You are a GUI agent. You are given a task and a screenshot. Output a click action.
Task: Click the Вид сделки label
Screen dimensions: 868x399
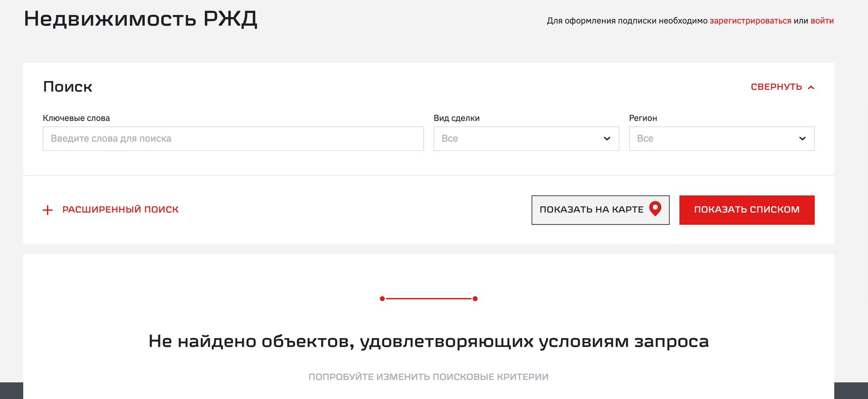pos(457,118)
